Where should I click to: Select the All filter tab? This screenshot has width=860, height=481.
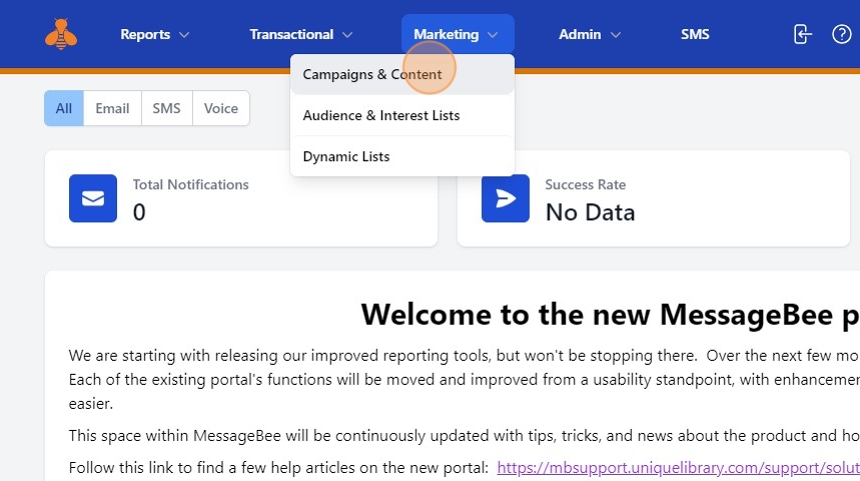[64, 108]
